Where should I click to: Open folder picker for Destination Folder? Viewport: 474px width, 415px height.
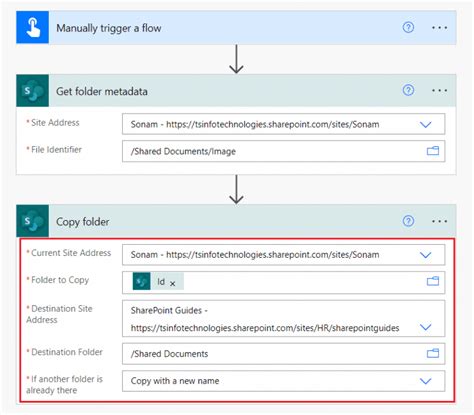coord(433,353)
